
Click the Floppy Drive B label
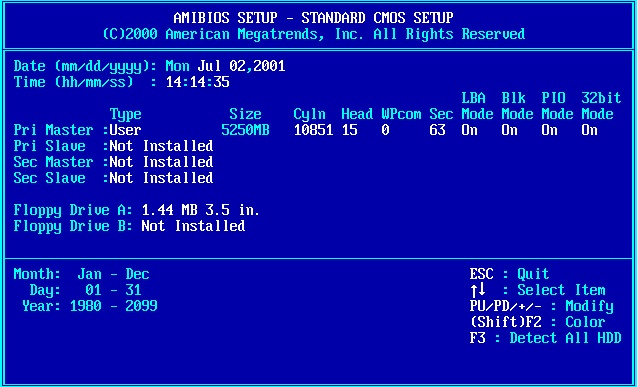click(73, 226)
